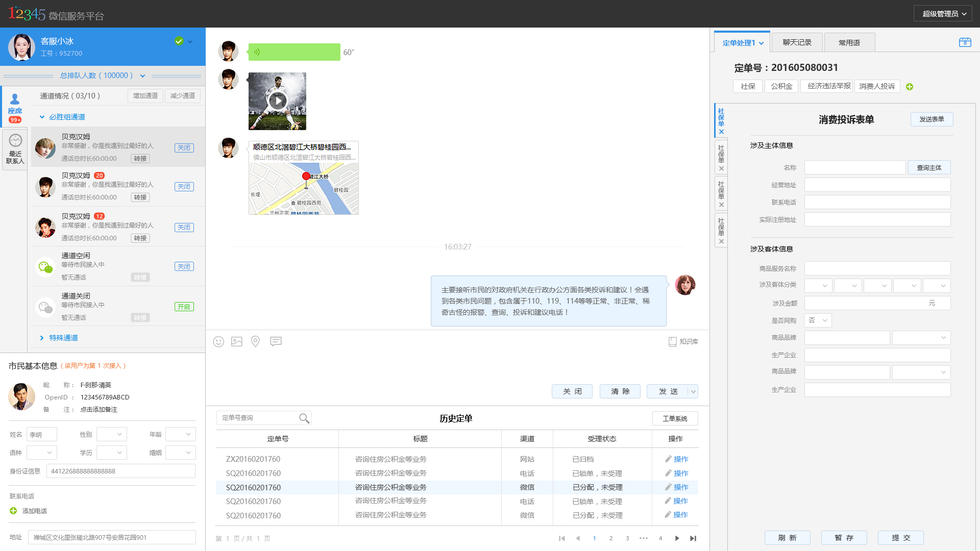The width and height of the screenshot is (980, 551).
Task: Switch to the 聊天记录 tab
Action: (797, 42)
